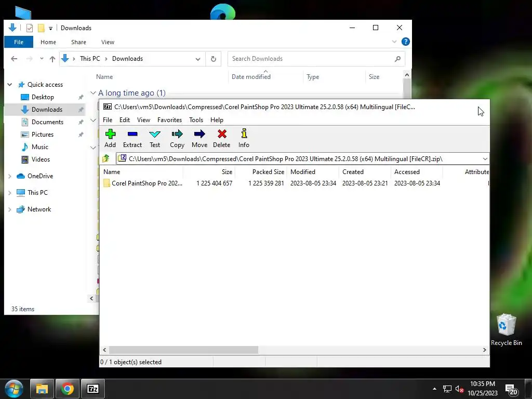This screenshot has width=532, height=399.
Task: Open File Explorer from taskbar
Action: (x=42, y=389)
